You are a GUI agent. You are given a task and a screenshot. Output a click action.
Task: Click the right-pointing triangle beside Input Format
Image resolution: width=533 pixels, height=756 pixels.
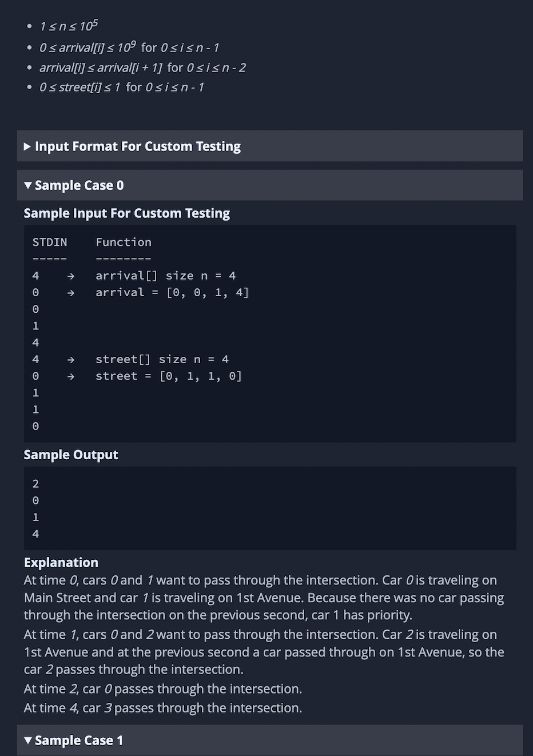[x=27, y=146]
